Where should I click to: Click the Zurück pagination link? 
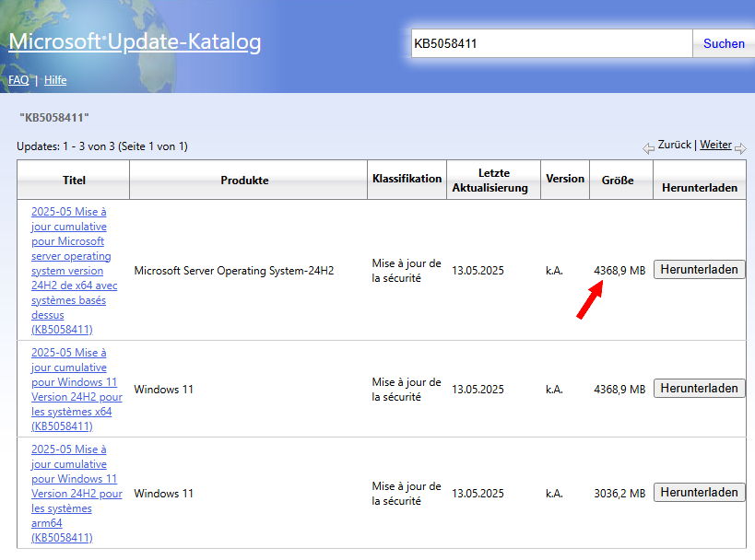(x=674, y=145)
